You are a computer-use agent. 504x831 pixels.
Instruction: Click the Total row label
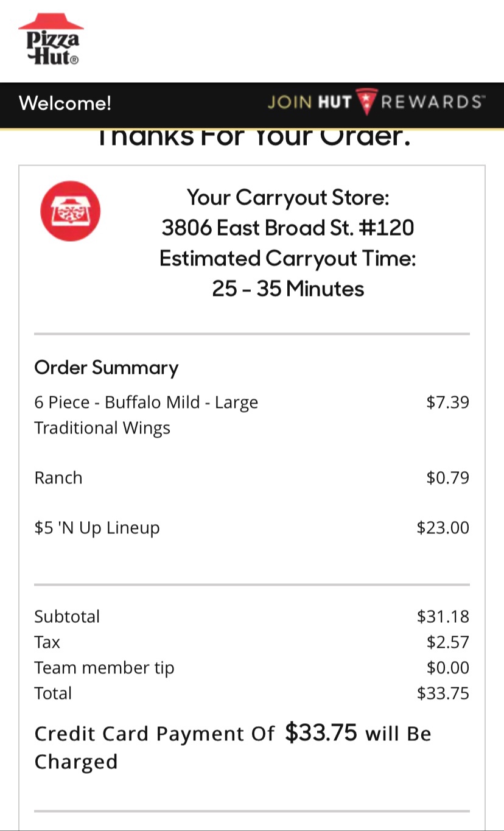[x=53, y=693]
